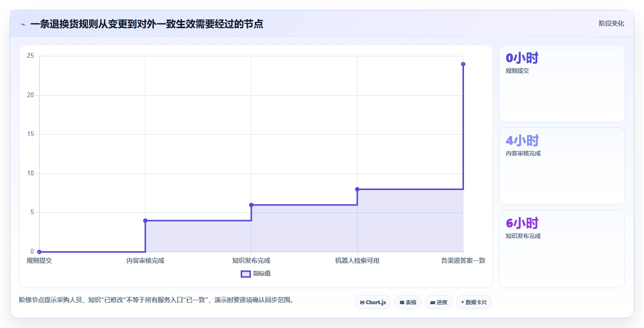
Task: Select the data point at 机器人检索可用
Action: tap(357, 189)
